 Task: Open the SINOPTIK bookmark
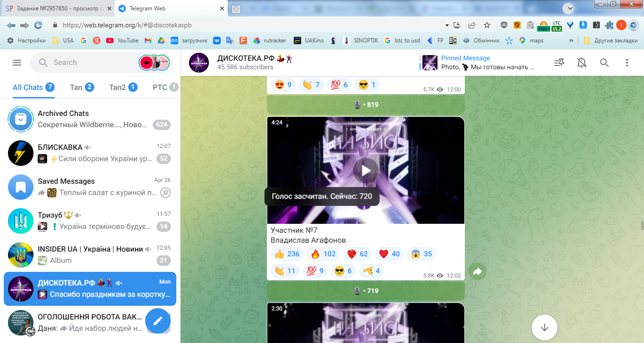coord(361,41)
